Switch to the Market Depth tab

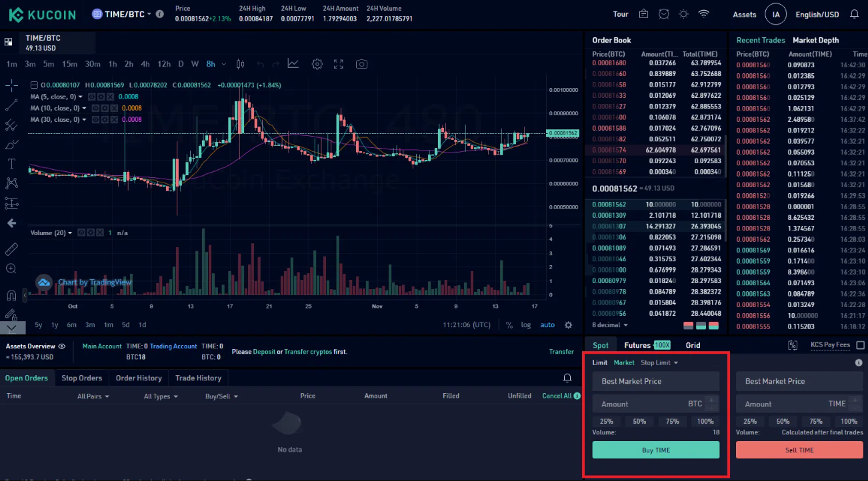tap(815, 41)
